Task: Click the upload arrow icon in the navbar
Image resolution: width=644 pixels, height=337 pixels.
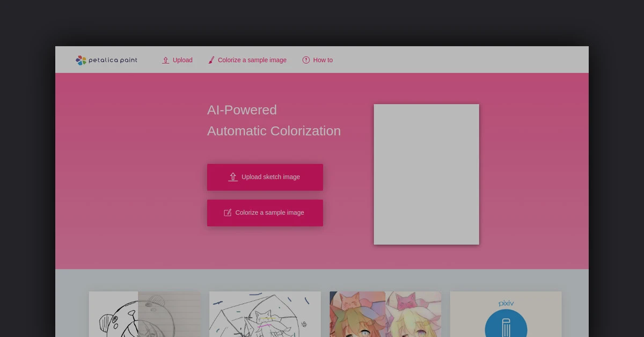Action: [x=166, y=60]
